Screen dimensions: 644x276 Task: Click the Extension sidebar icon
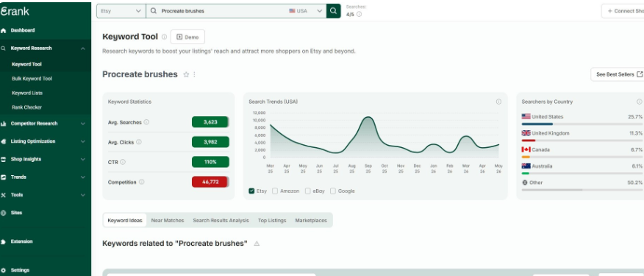click(4, 242)
